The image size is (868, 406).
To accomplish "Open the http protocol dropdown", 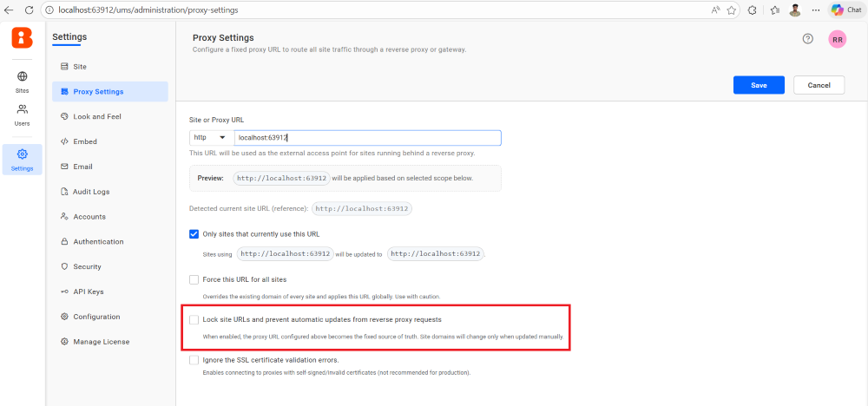I will [x=210, y=138].
